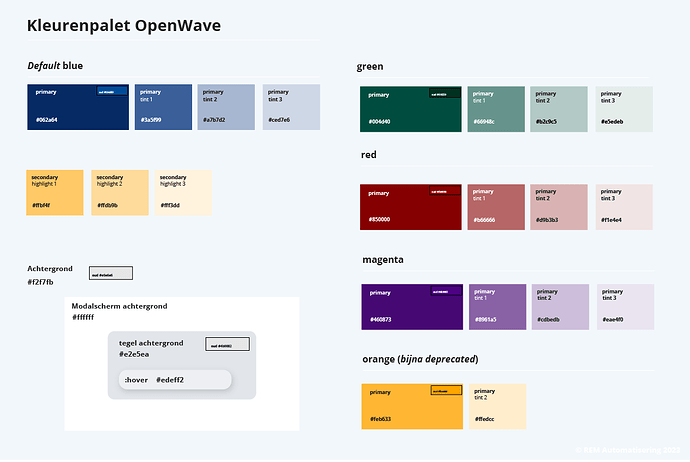Select blue primary tint 1 swatch

click(163, 107)
